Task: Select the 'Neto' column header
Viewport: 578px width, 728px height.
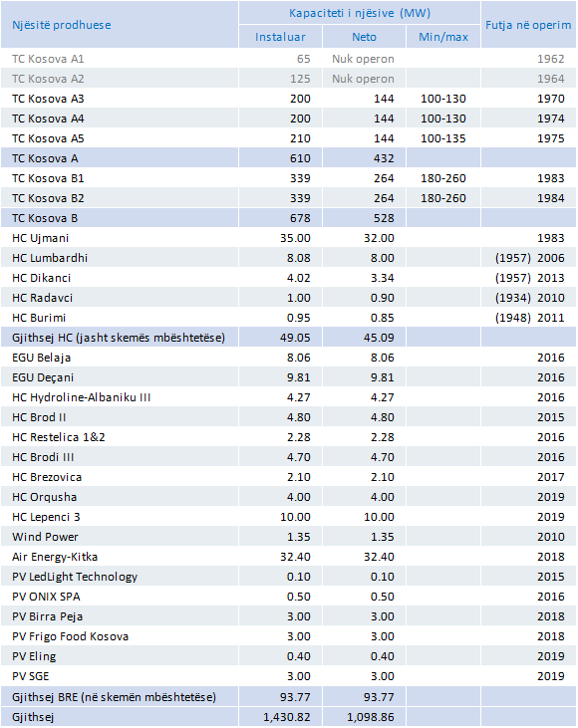Action: pyautogui.click(x=364, y=37)
